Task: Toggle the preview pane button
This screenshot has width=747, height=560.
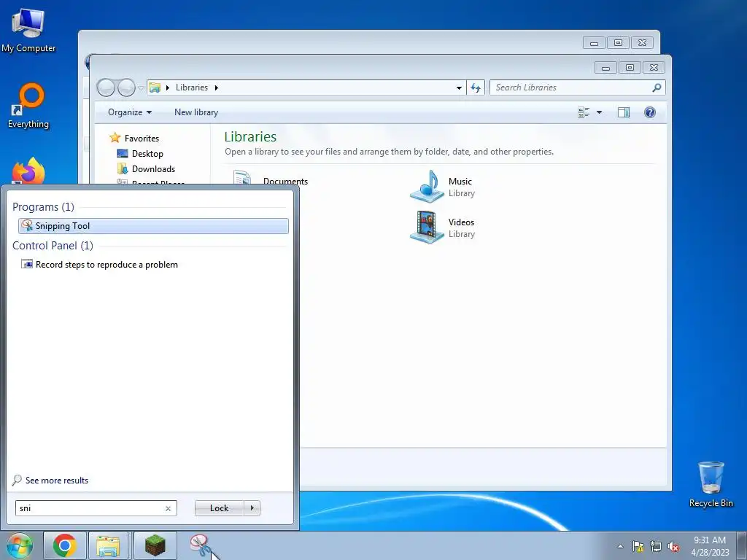Action: click(624, 112)
